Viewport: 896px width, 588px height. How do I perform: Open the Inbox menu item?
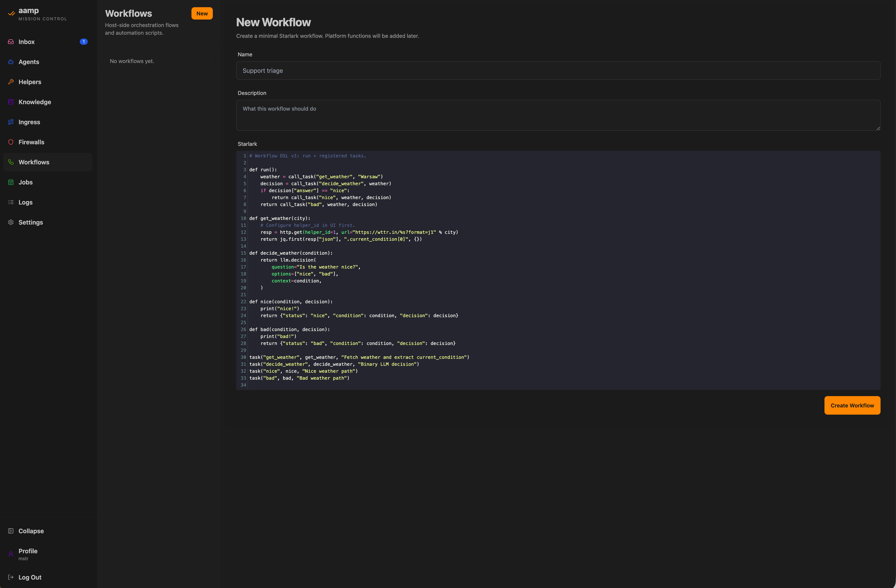coord(48,42)
